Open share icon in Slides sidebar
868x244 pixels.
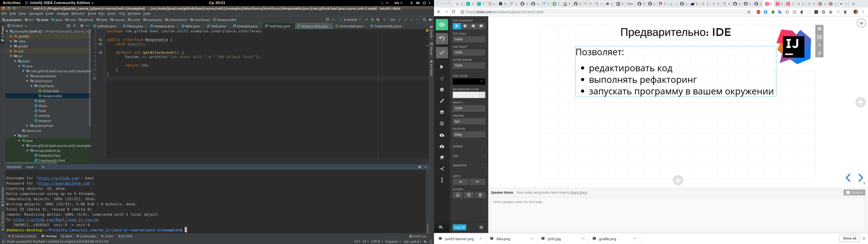pos(442,169)
